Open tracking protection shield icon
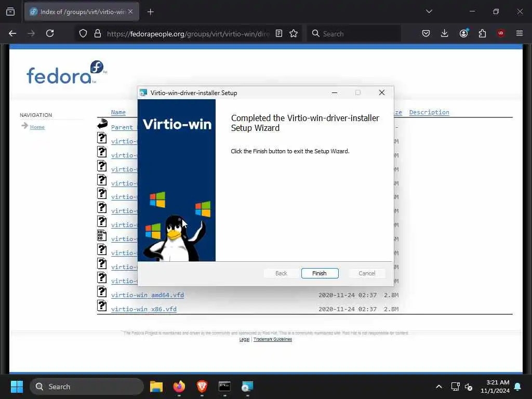This screenshot has width=532, height=399. click(83, 33)
